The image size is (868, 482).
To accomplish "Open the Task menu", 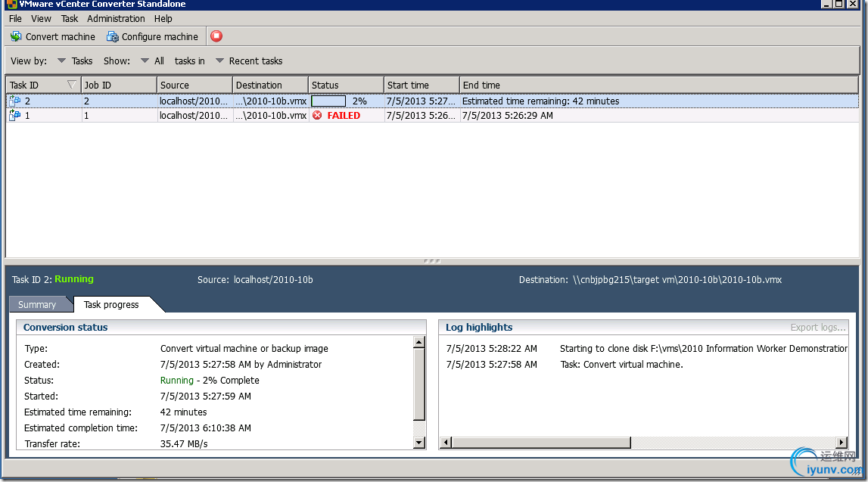I will [x=69, y=19].
